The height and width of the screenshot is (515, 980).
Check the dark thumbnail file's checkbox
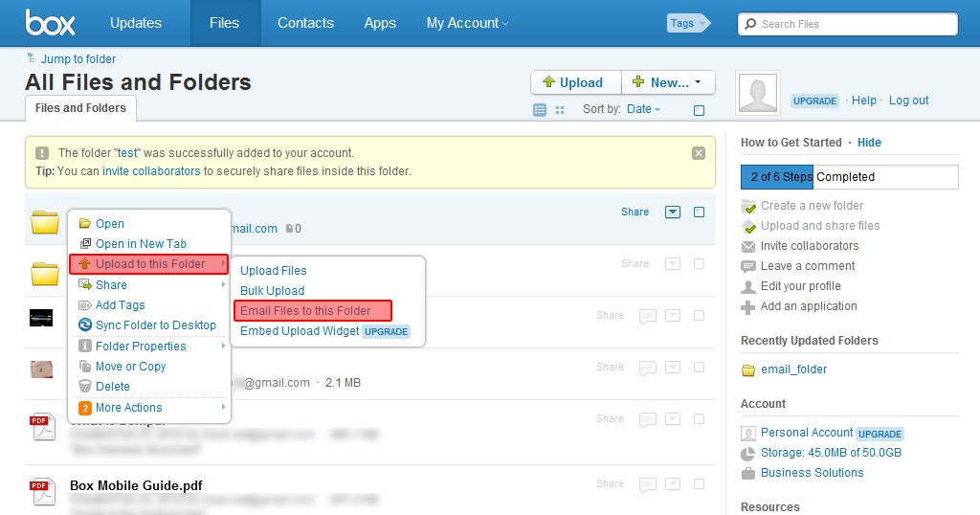pyautogui.click(x=700, y=316)
